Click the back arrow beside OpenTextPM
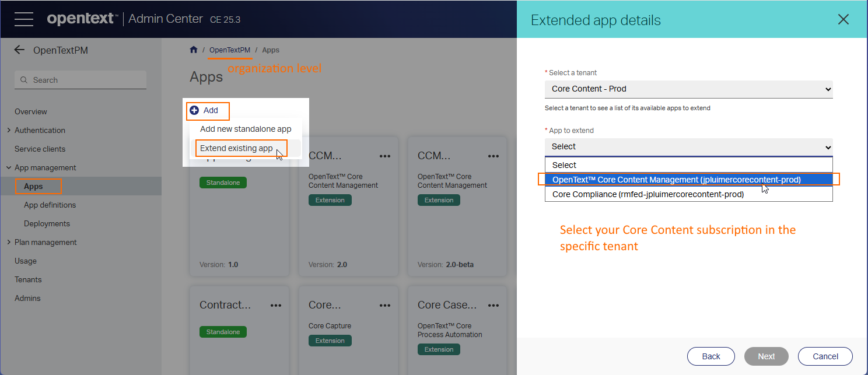Screen dimensions: 868x375 tap(19, 50)
